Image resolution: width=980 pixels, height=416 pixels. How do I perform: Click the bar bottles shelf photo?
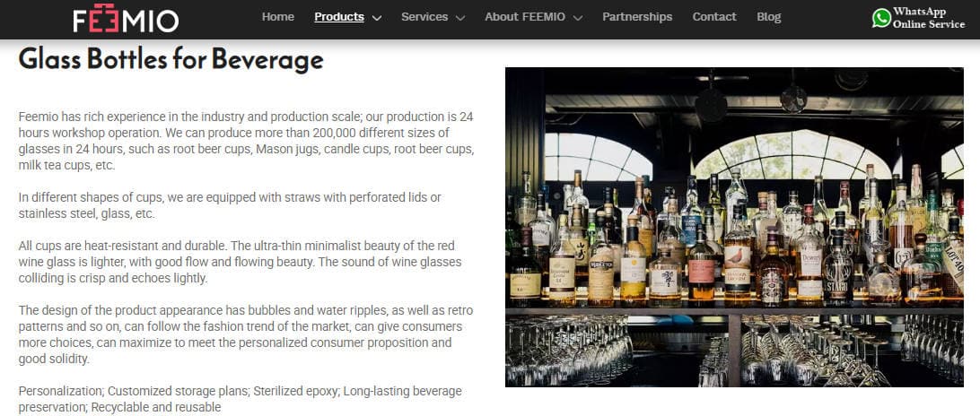tap(734, 227)
